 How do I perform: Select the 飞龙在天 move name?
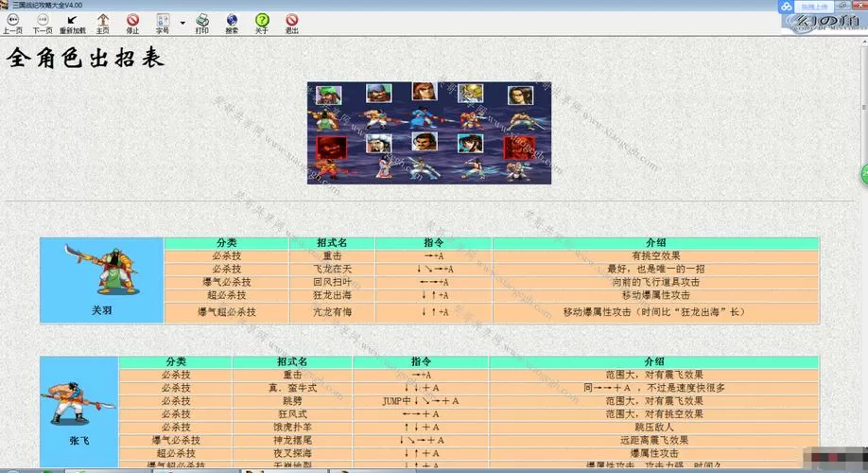pyautogui.click(x=332, y=270)
